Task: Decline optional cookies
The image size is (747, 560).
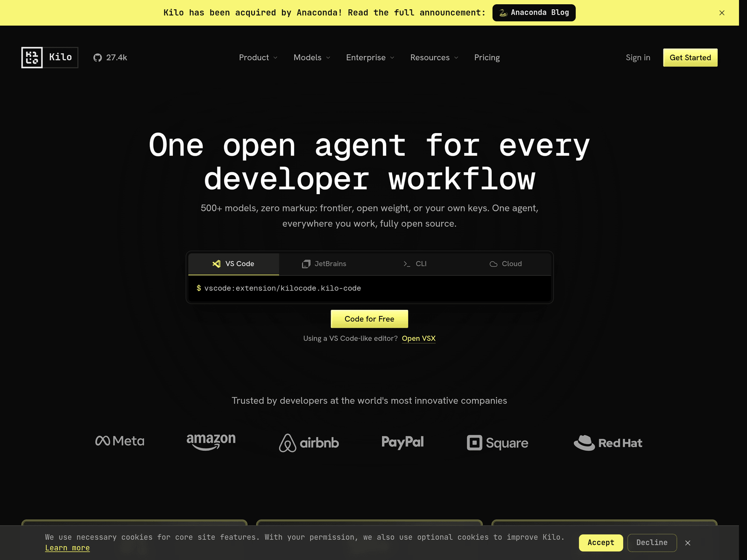Action: click(x=652, y=543)
